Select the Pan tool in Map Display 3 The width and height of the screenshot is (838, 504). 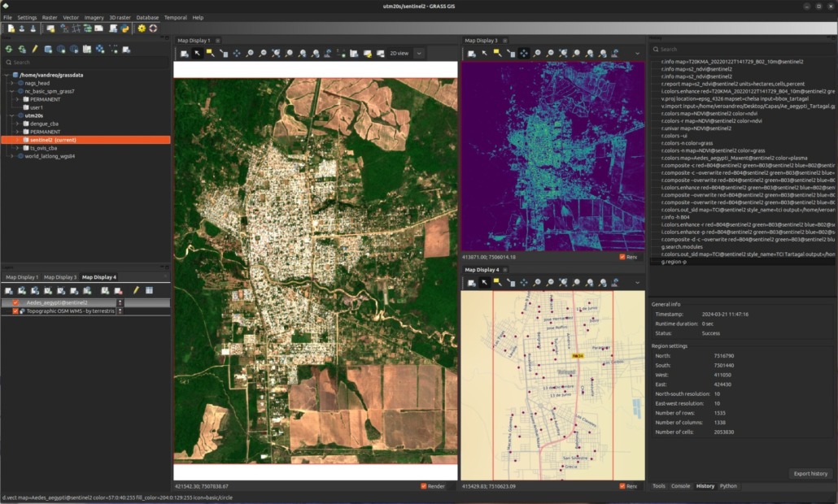click(524, 54)
